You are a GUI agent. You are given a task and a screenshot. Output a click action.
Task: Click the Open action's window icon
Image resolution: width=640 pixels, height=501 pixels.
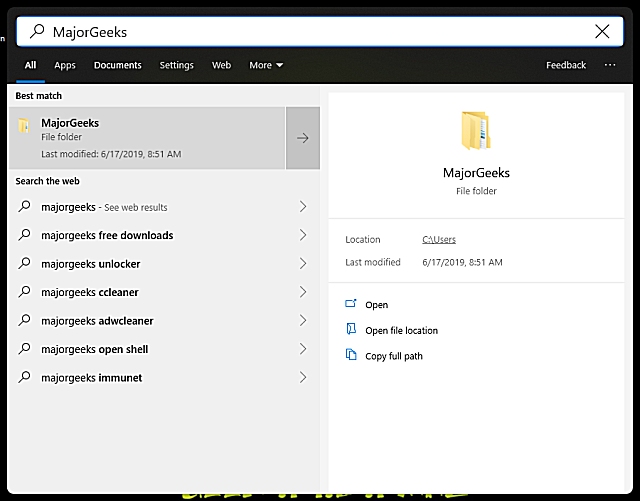point(351,303)
